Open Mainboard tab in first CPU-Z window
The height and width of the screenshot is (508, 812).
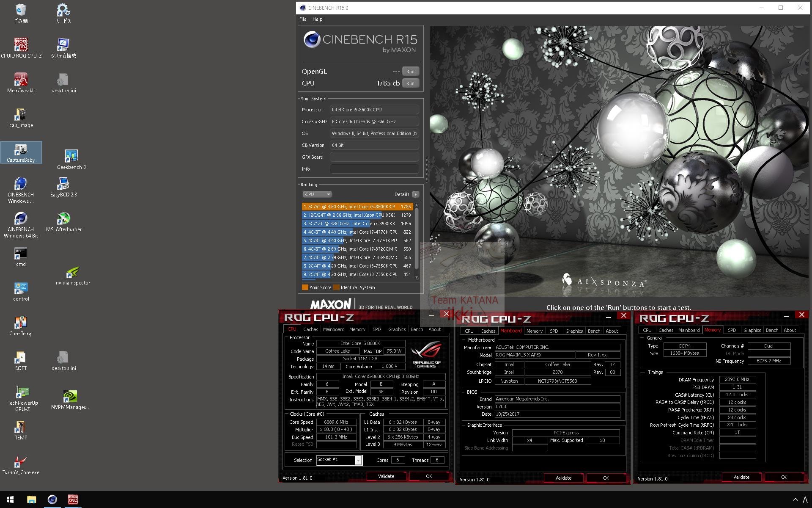tap(334, 329)
